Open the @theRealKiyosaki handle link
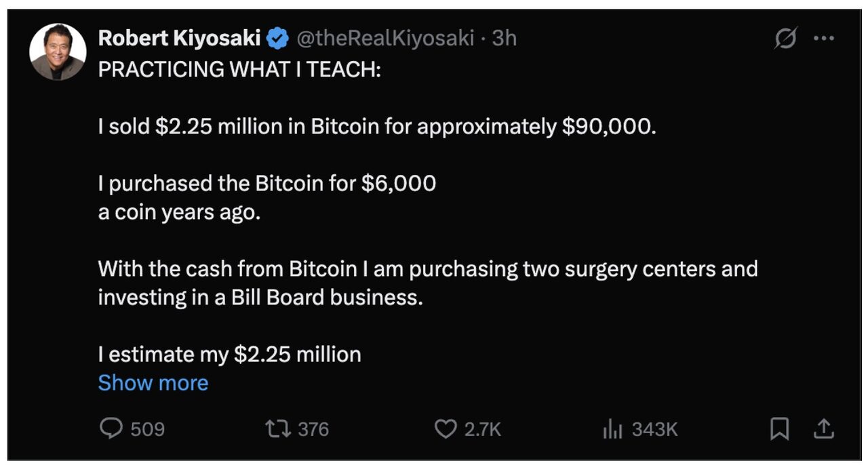 (x=384, y=39)
